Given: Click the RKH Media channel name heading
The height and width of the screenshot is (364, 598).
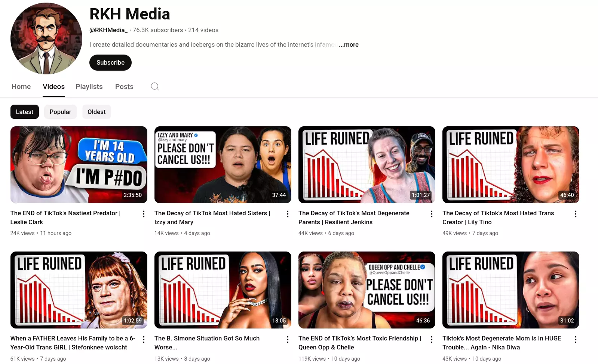Looking at the screenshot, I should click(130, 14).
